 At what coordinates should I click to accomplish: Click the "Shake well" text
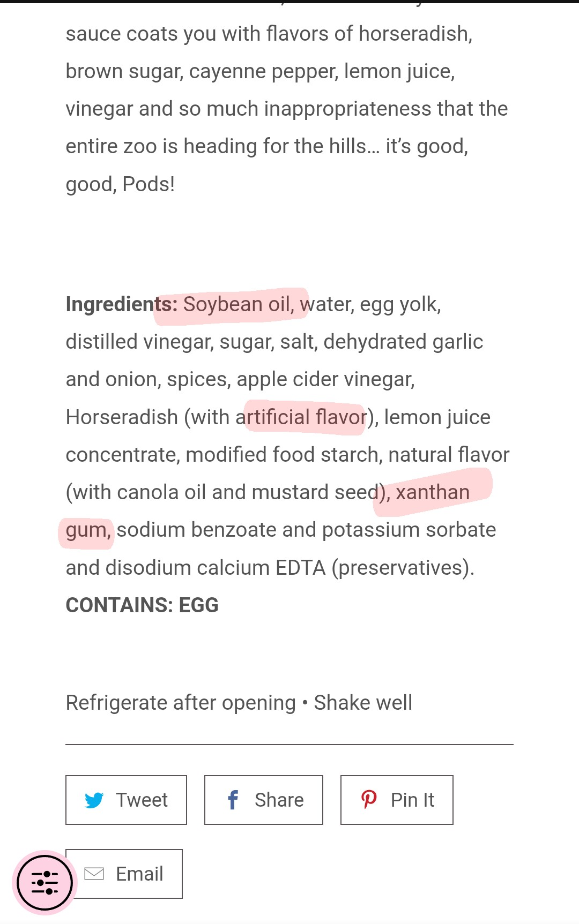point(363,703)
